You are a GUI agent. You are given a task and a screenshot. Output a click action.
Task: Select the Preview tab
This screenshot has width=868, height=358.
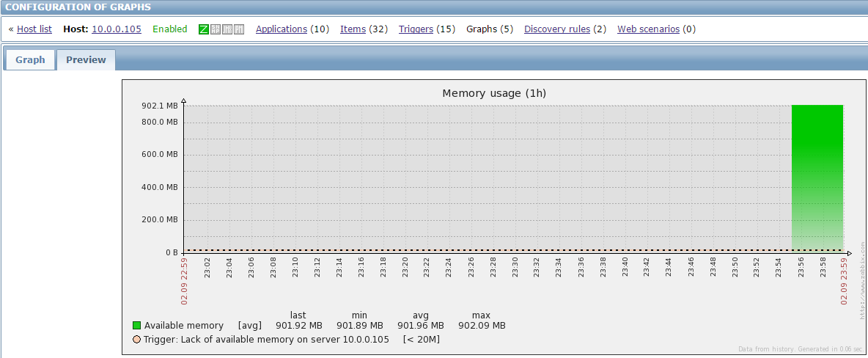(86, 60)
